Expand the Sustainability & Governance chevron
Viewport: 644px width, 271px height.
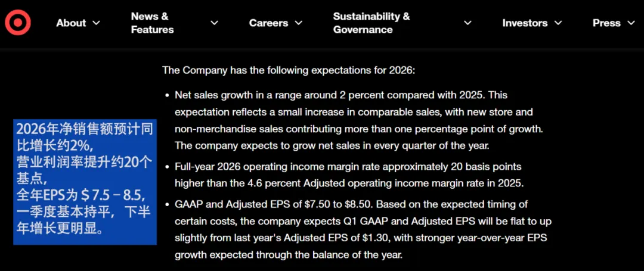[467, 23]
